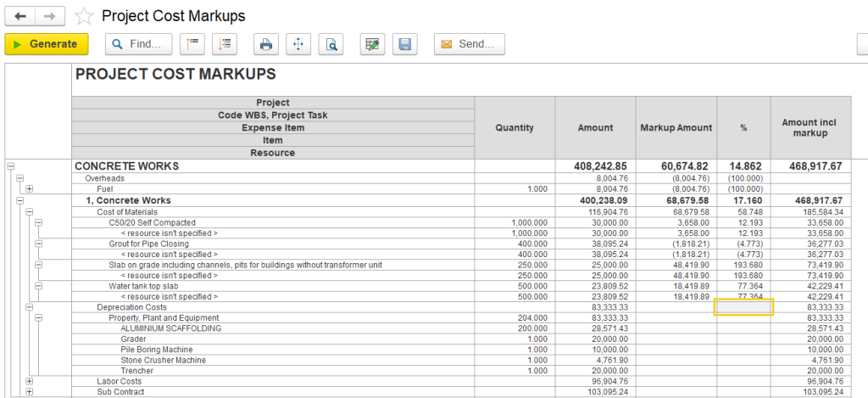This screenshot has height=398, width=868.
Task: Collapse Property, Plant and Equipment group
Action: tap(39, 318)
